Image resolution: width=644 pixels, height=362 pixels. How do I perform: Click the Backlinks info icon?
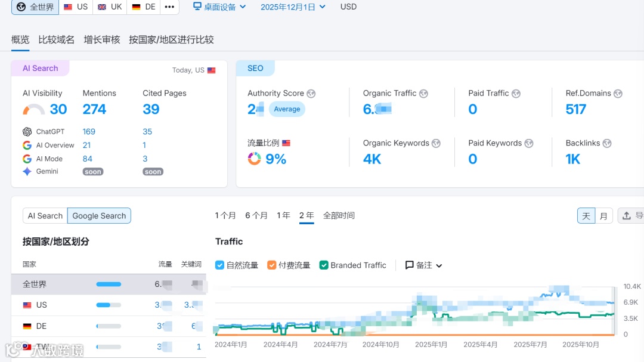[607, 143]
